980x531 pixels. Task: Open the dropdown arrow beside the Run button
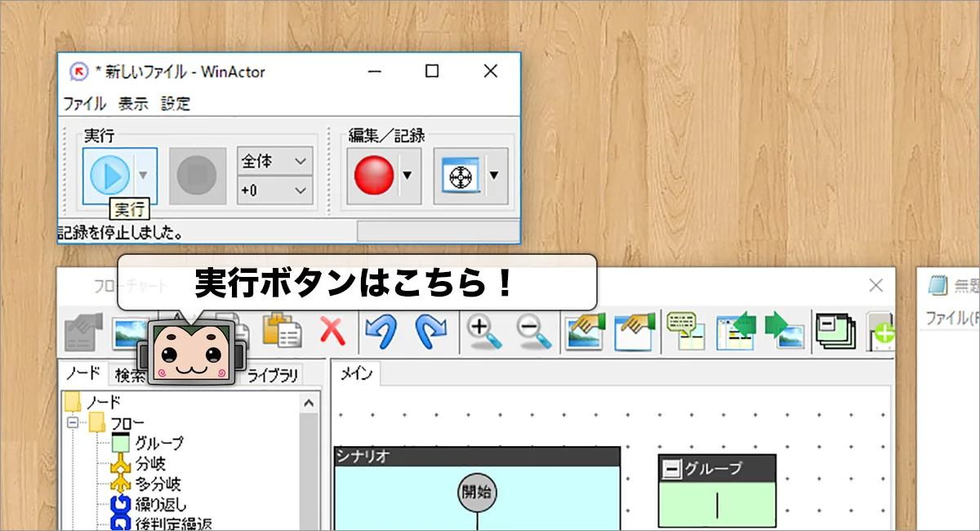[144, 175]
